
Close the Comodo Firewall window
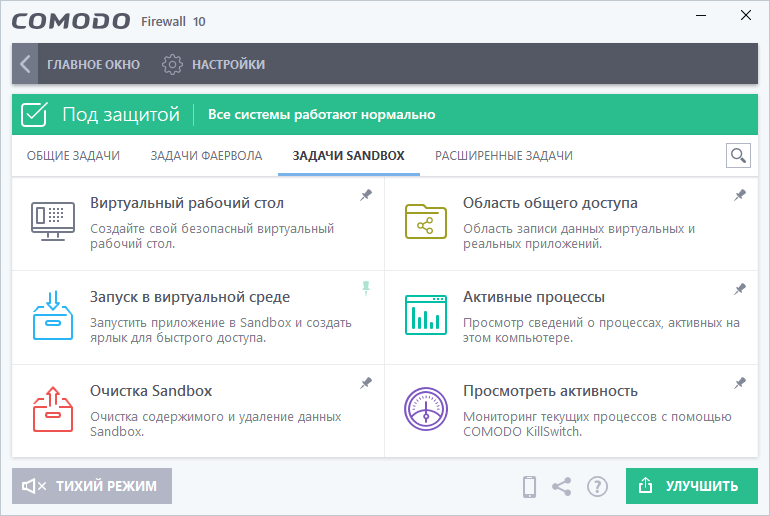(x=745, y=16)
